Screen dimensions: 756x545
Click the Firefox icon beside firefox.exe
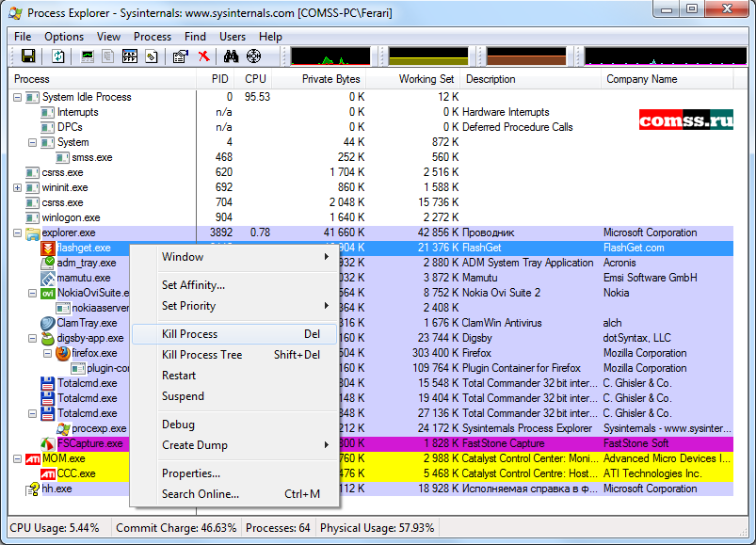(x=63, y=353)
